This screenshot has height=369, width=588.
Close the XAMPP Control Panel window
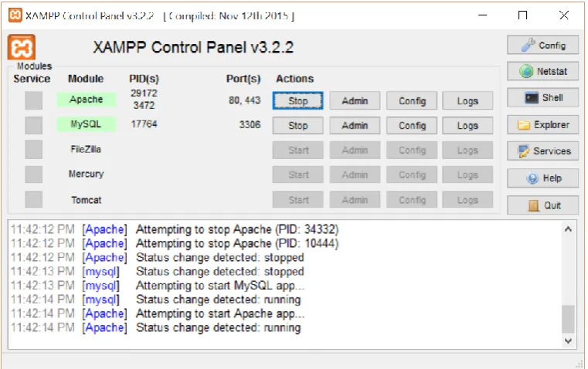tap(563, 15)
